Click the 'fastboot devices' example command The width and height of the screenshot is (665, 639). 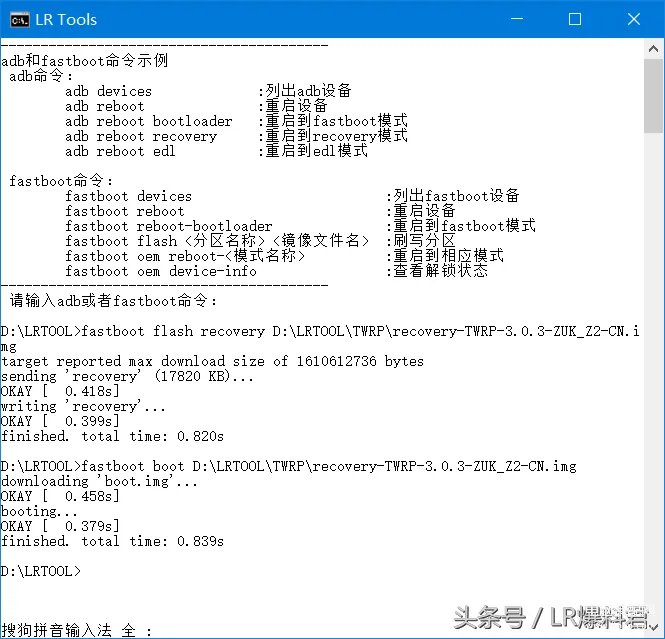[x=128, y=196]
